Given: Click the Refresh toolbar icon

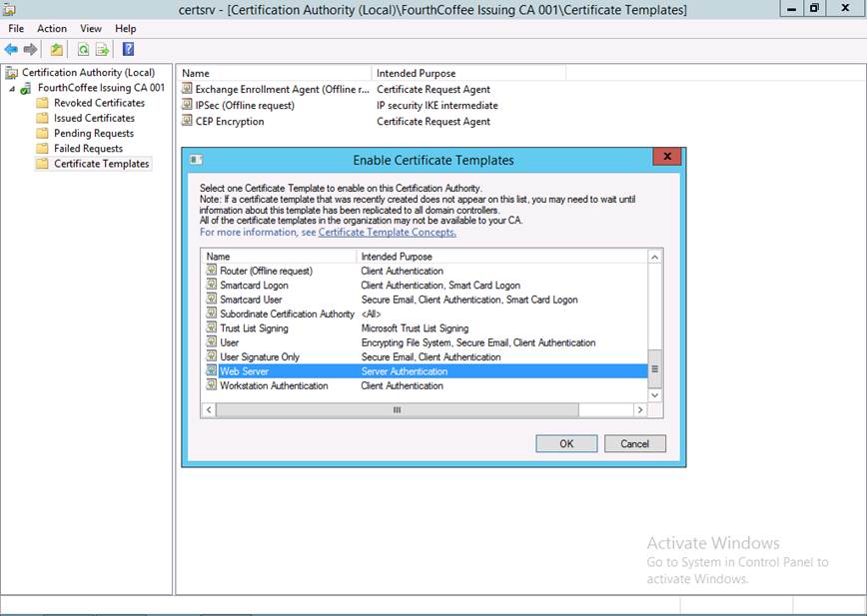Looking at the screenshot, I should (x=84, y=49).
